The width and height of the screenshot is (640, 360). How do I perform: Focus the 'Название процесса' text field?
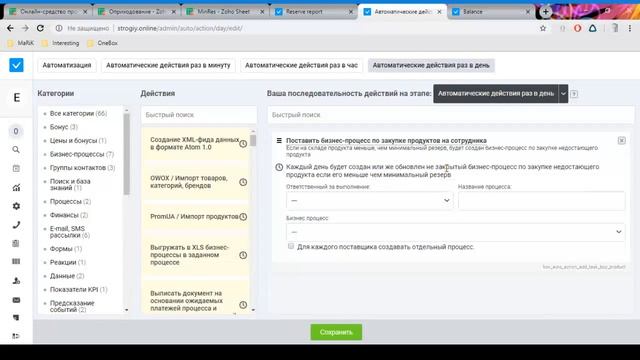tap(541, 200)
